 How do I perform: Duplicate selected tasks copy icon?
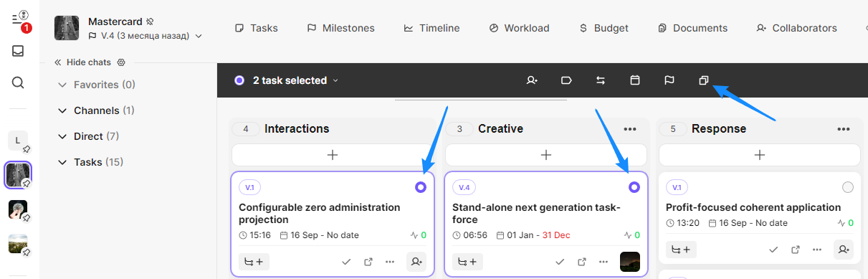704,80
